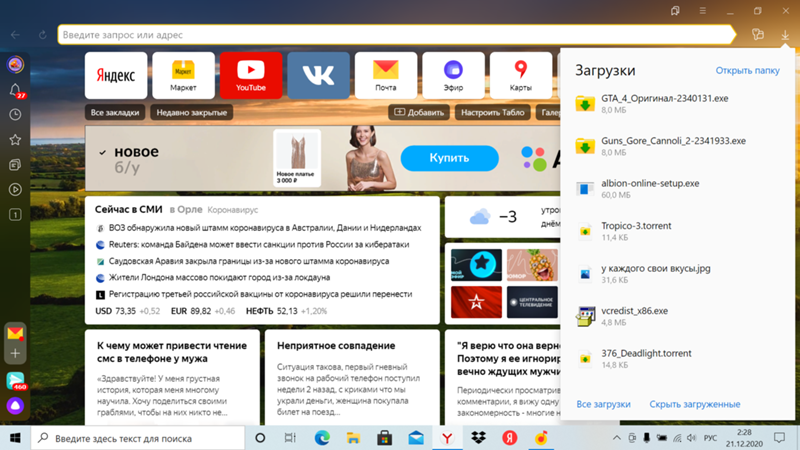Open the video play icon in sidebar
800x450 pixels.
pyautogui.click(x=15, y=189)
